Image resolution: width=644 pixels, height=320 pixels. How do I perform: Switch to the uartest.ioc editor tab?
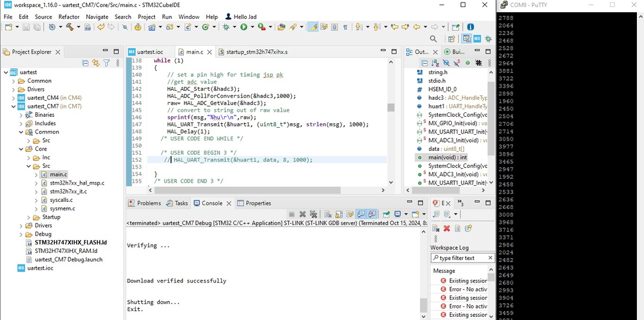point(150,52)
